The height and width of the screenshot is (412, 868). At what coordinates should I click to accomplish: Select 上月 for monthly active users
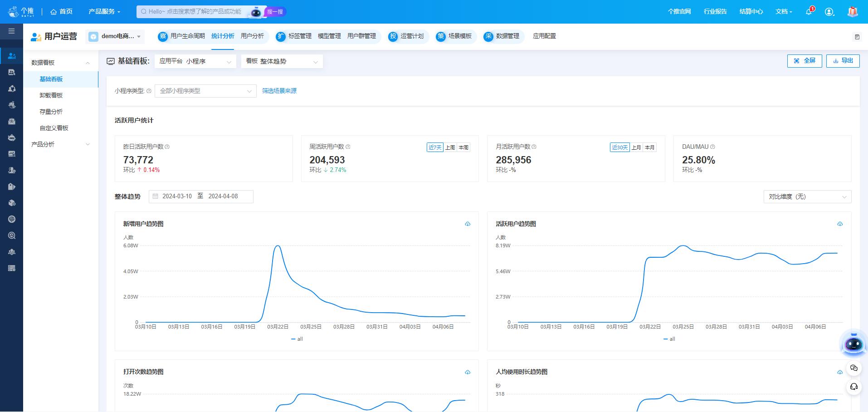(x=636, y=147)
